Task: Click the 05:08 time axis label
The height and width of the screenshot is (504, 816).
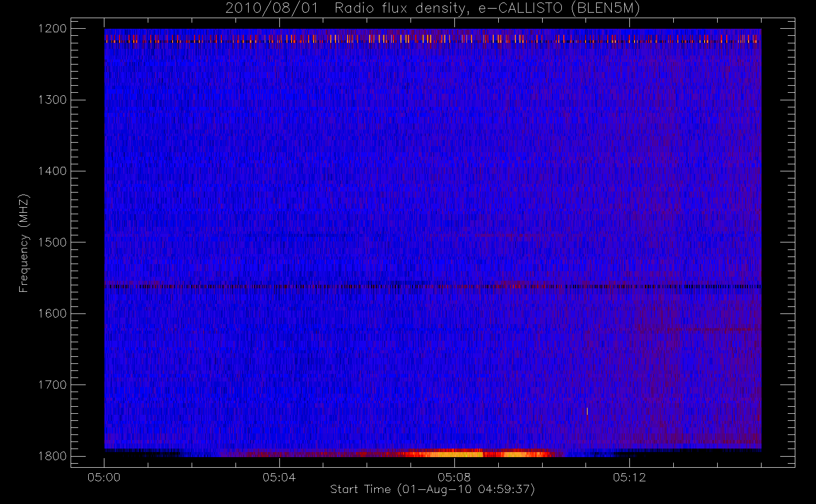Action: 454,477
